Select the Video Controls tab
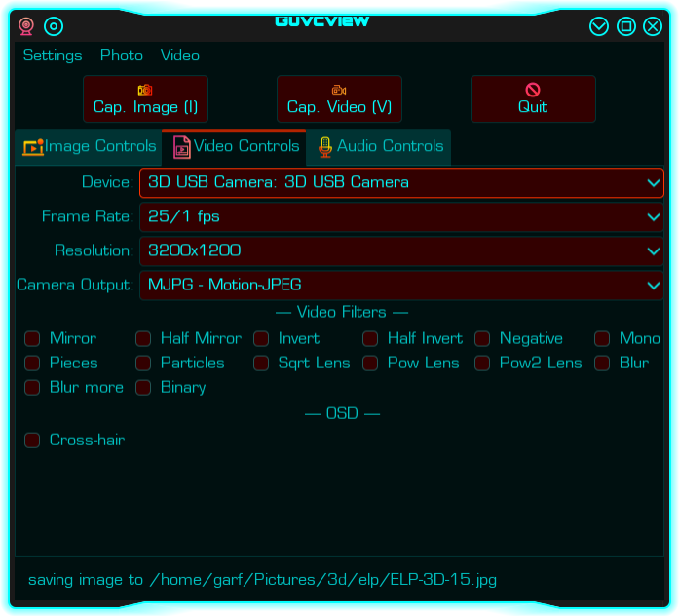Screen dimensions: 679x616 (234, 147)
